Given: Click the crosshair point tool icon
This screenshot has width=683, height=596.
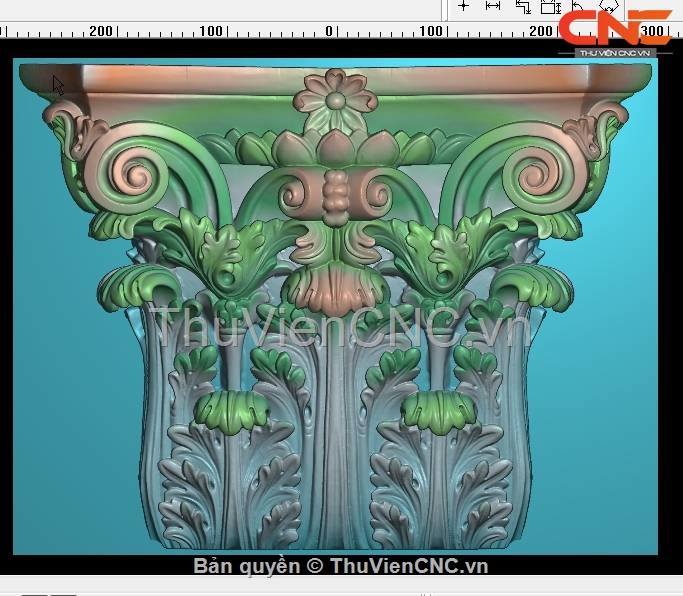Looking at the screenshot, I should (x=463, y=6).
